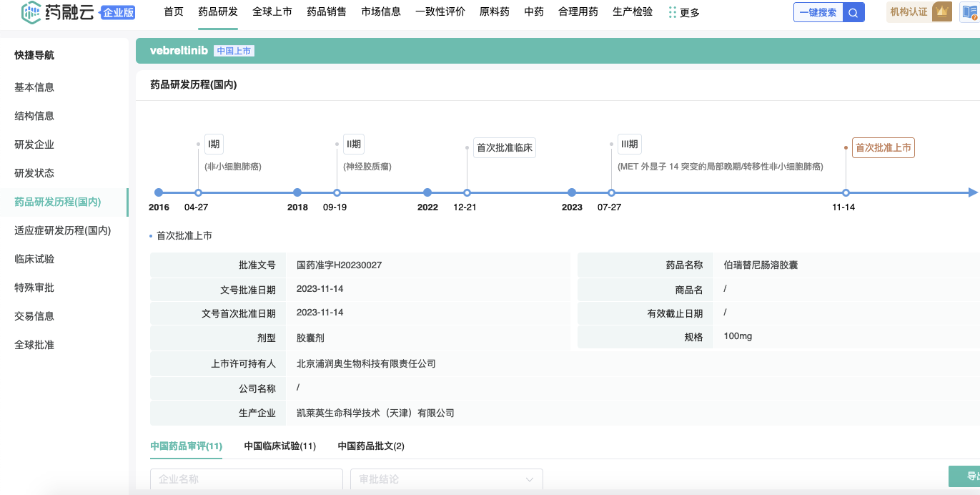
Task: Click the 机构认证 button
Action: [909, 12]
